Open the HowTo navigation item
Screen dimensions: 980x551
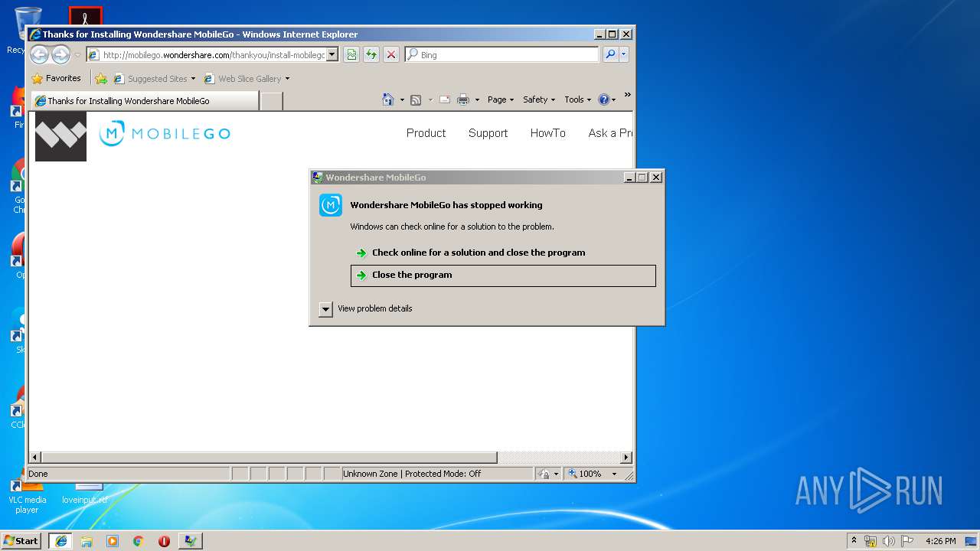(548, 133)
